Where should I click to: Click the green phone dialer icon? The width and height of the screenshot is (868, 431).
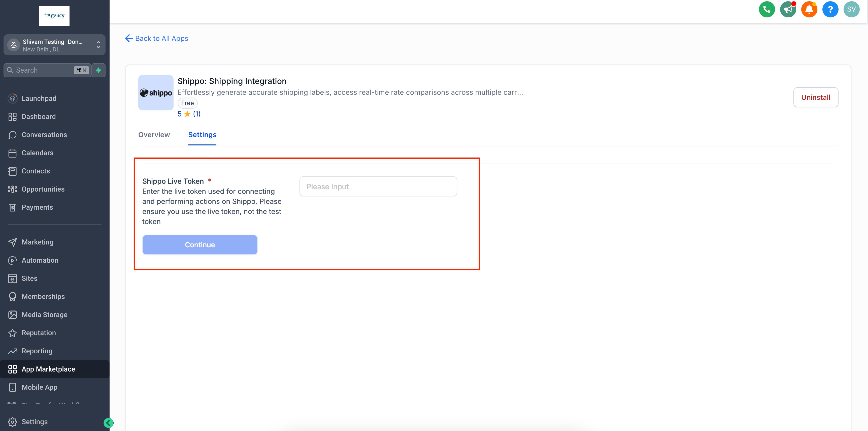[x=766, y=9]
